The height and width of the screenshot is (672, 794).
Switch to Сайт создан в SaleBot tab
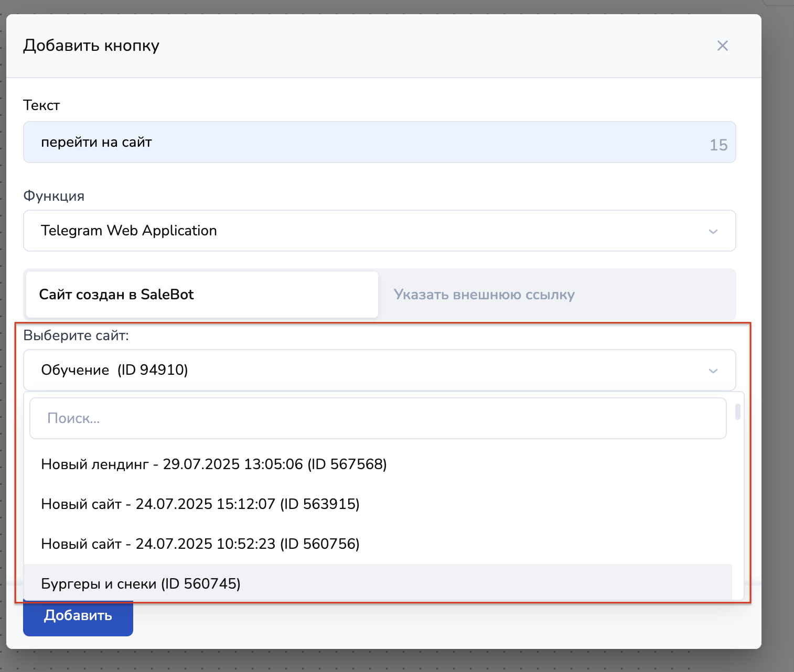click(x=202, y=295)
